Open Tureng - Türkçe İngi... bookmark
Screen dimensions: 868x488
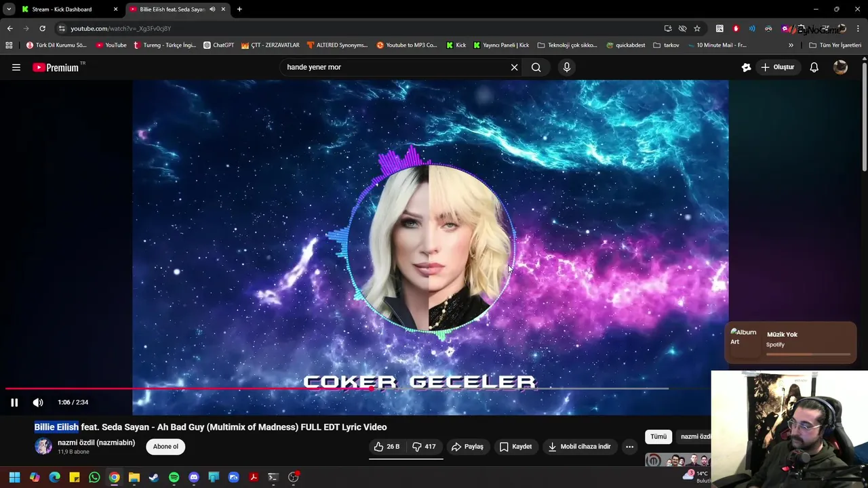click(165, 45)
